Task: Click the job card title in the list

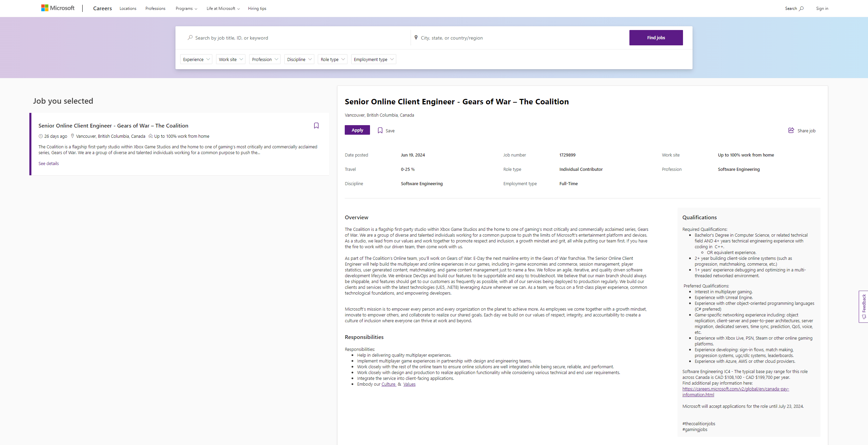Action: (113, 126)
